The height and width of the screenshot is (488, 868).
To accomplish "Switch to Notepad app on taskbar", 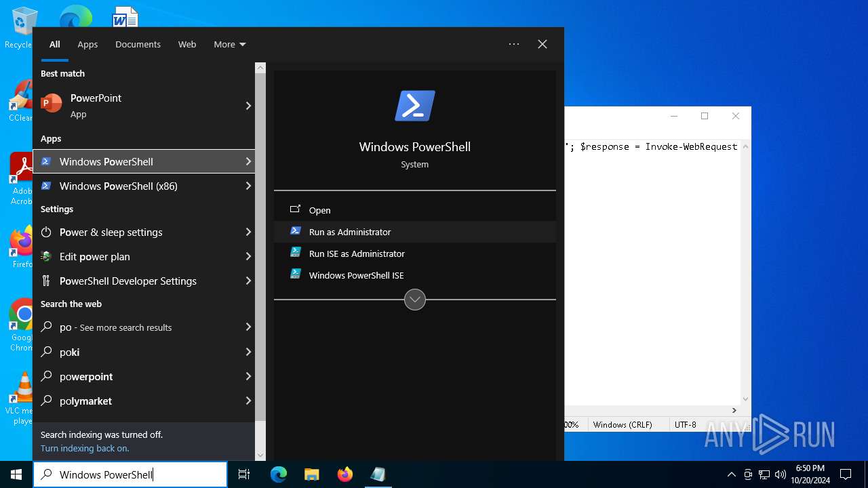I will click(378, 474).
